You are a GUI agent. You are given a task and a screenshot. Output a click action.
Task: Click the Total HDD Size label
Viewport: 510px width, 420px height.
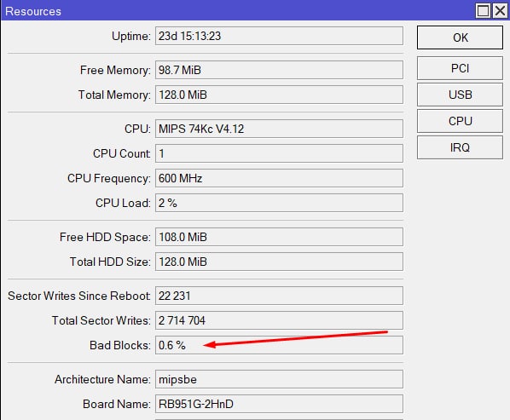pyautogui.click(x=110, y=262)
